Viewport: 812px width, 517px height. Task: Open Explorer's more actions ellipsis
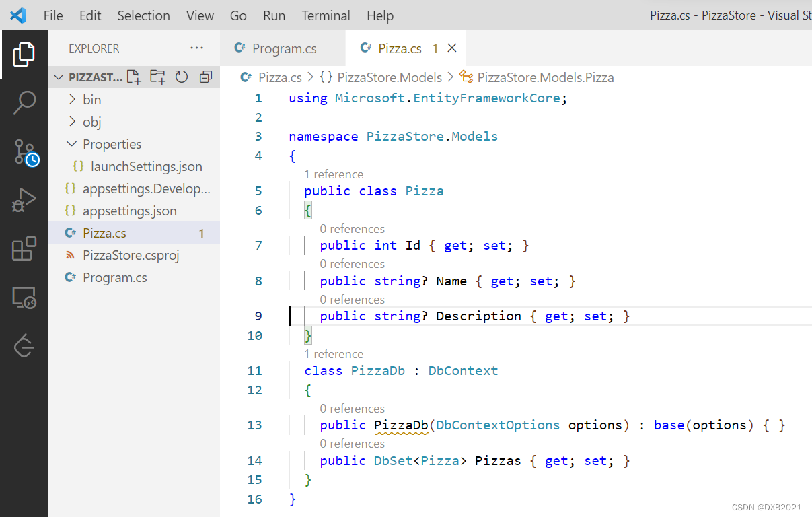(196, 48)
